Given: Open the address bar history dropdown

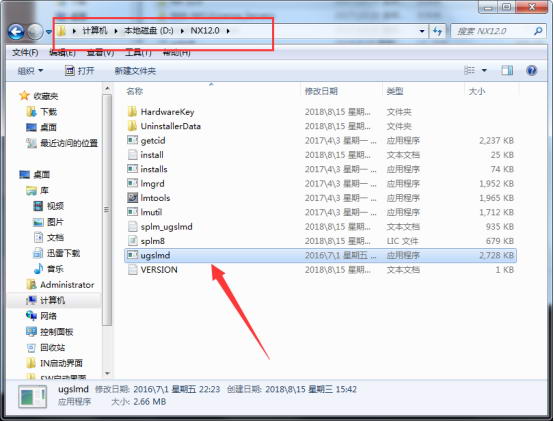Looking at the screenshot, I should [422, 31].
